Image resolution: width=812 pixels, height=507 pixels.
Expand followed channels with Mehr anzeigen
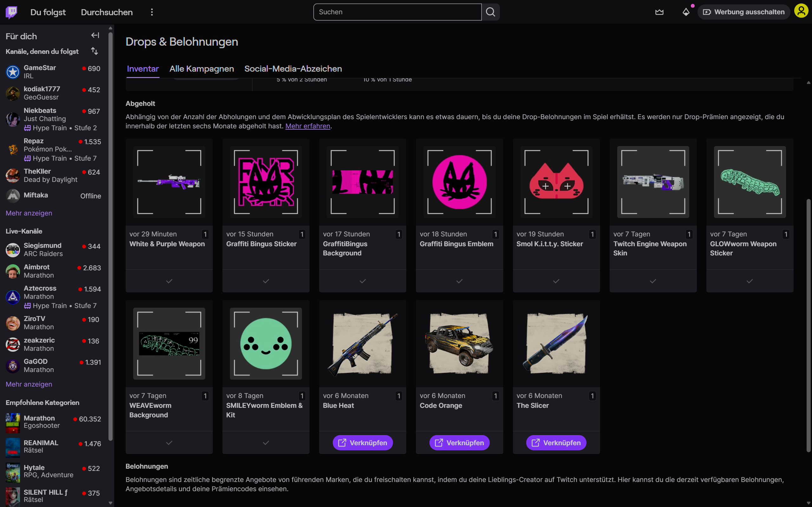[29, 213]
